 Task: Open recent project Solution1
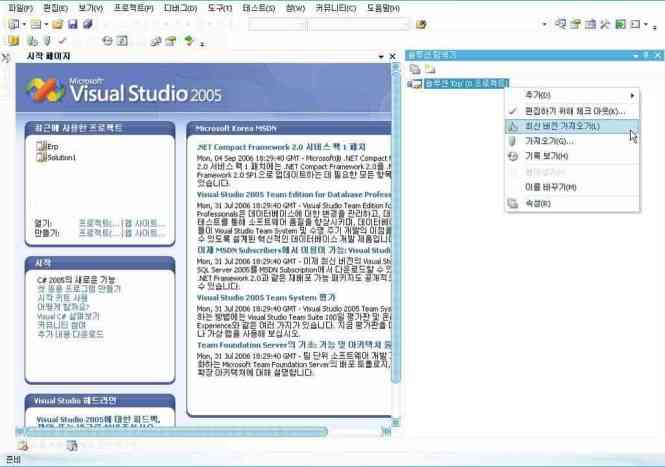click(x=61, y=157)
